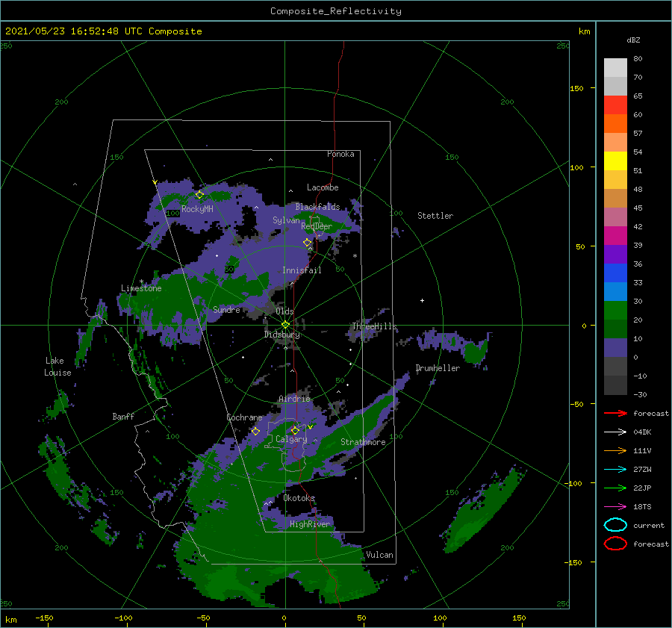Screen dimensions: 672x628
Task: Click the 'current' legend text
Action: 649,526
